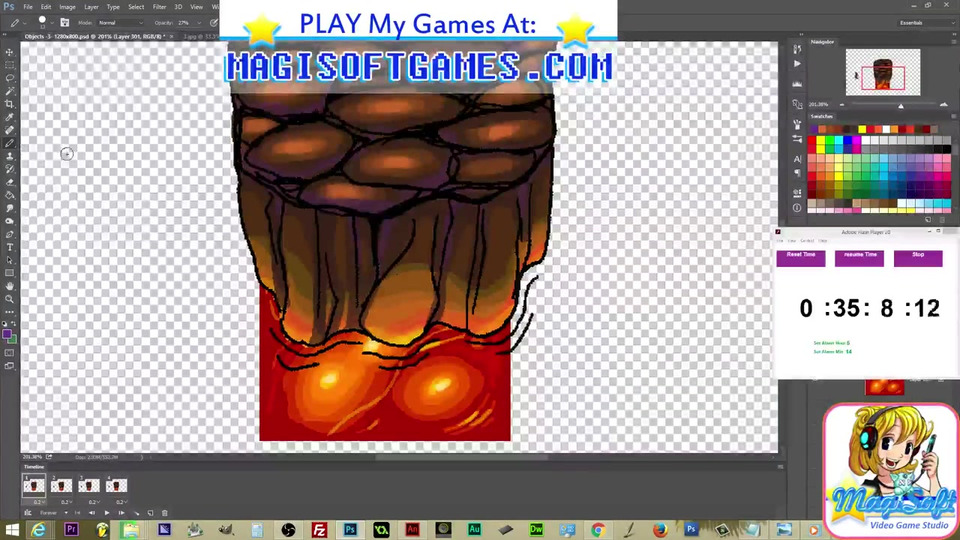Open the Mode dropdown set to Normal
Image resolution: width=960 pixels, height=540 pixels.
[121, 23]
